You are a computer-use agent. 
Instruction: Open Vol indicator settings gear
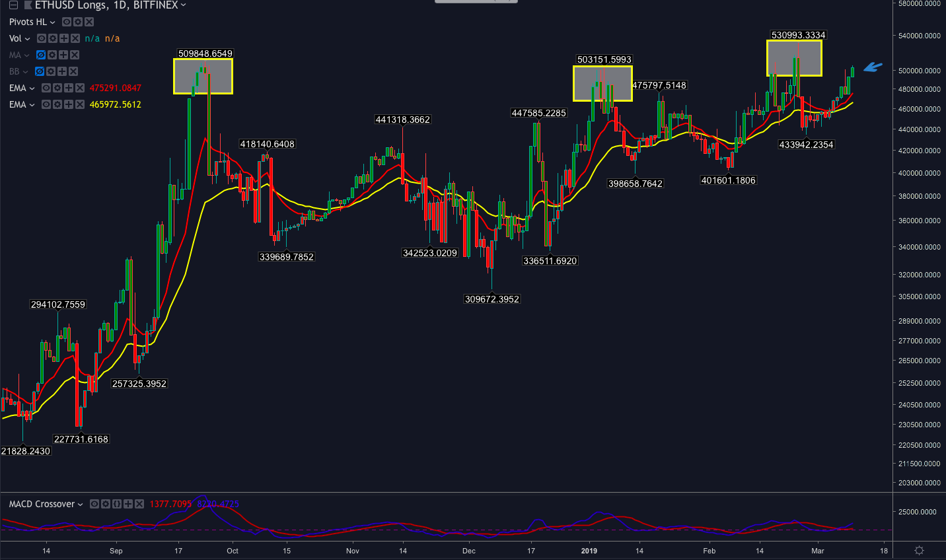point(53,38)
